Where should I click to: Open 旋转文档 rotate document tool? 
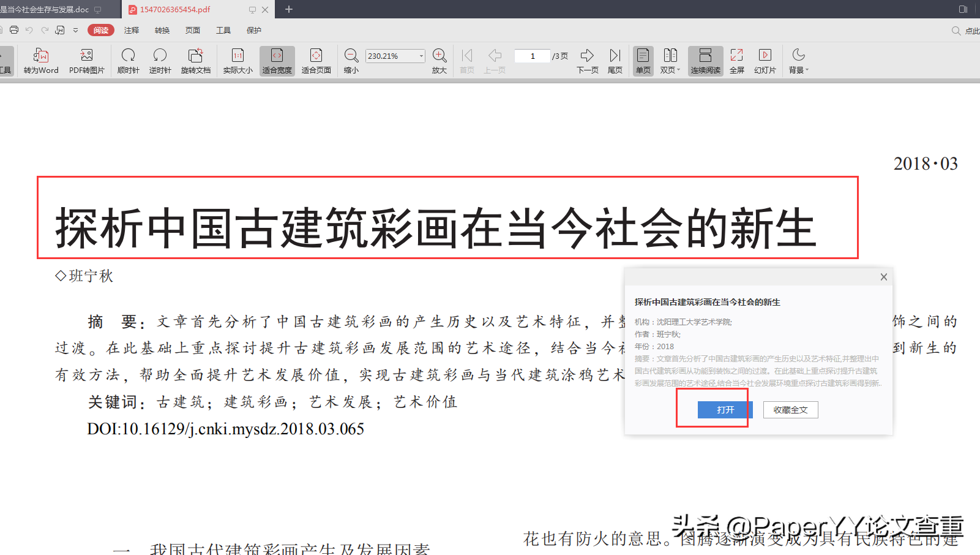pyautogui.click(x=196, y=61)
